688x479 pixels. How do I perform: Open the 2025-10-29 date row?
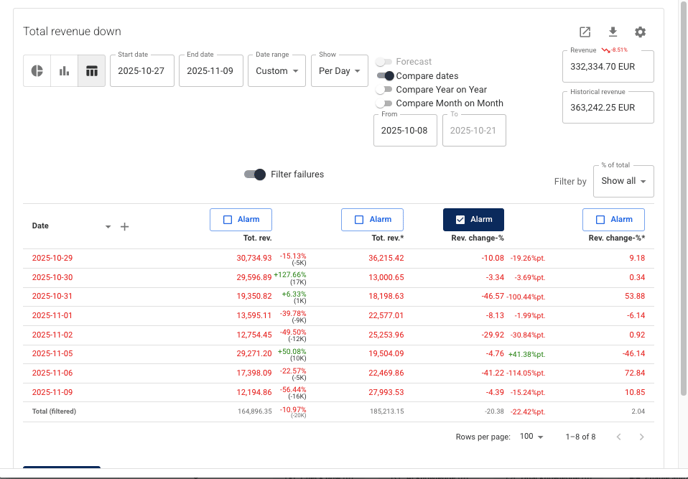point(52,258)
